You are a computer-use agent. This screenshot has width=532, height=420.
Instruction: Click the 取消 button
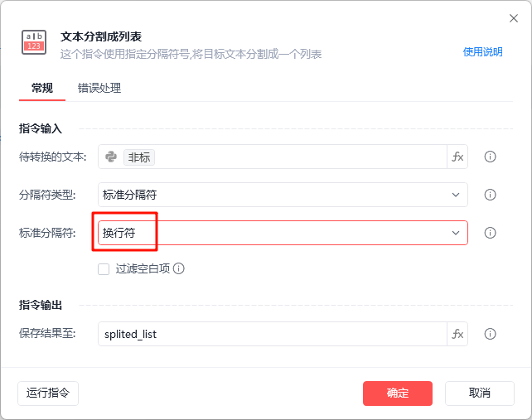tap(480, 393)
